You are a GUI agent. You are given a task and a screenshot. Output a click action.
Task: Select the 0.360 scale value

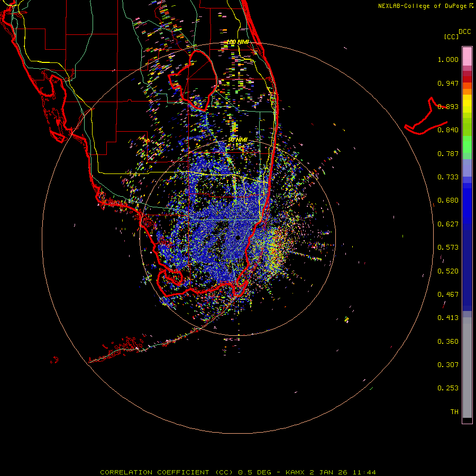click(448, 342)
